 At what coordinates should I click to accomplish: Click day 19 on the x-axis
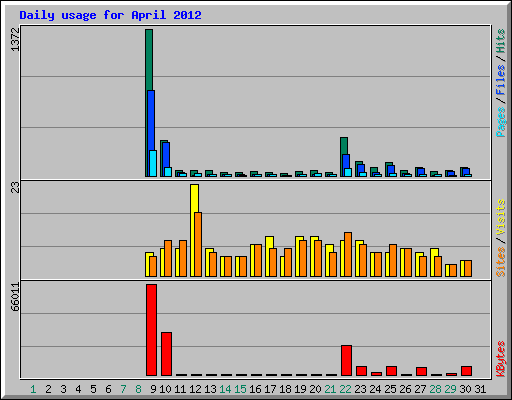[x=300, y=389]
